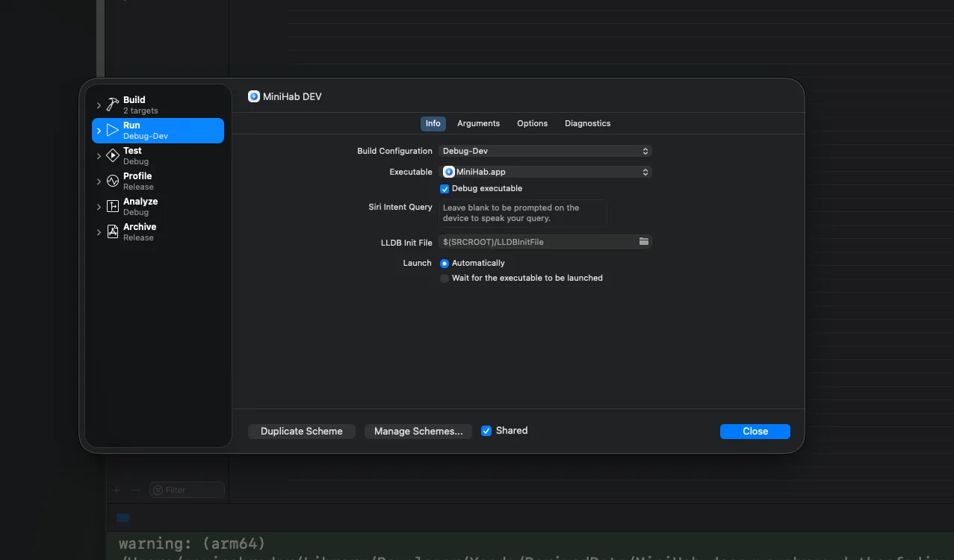Toggle the Shared checkbox
This screenshot has height=560, width=954.
point(486,430)
